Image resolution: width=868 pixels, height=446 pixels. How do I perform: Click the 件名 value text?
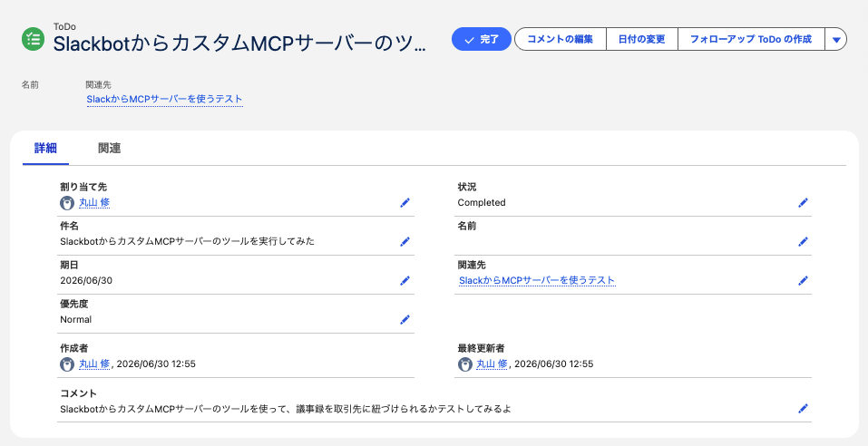(187, 242)
